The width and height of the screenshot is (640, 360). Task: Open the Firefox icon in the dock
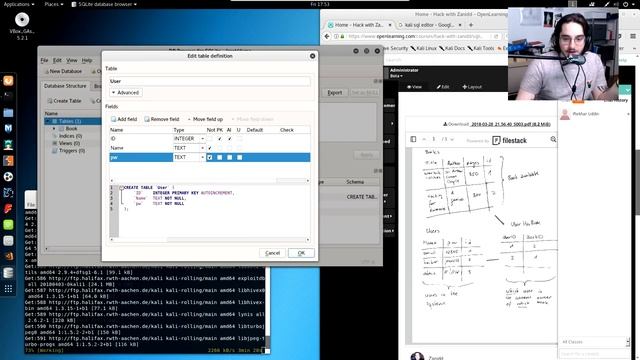click(8, 80)
